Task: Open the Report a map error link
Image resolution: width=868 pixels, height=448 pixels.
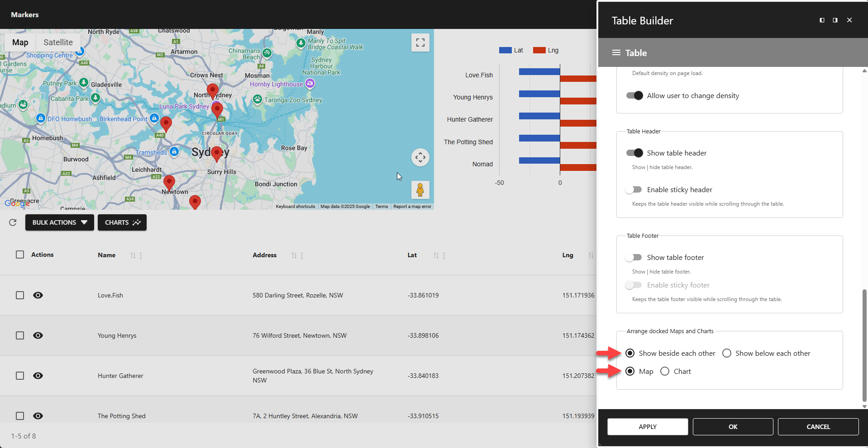Action: (412, 206)
